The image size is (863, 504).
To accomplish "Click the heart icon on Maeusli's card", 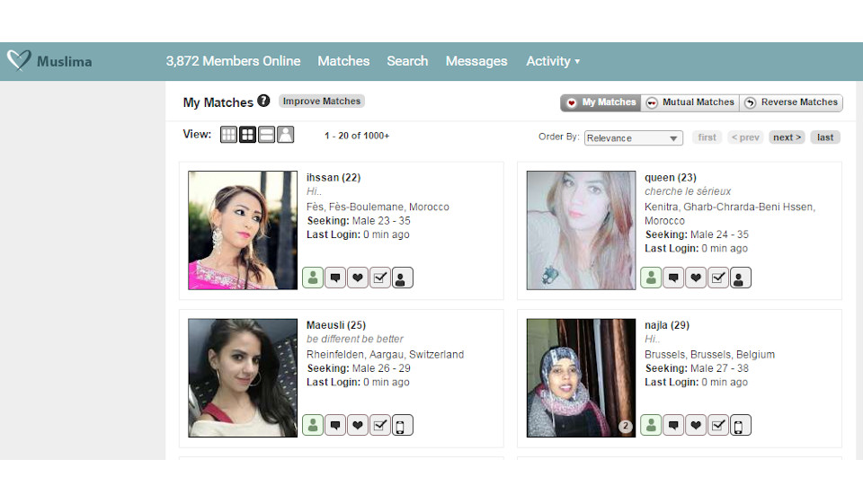I will [358, 425].
